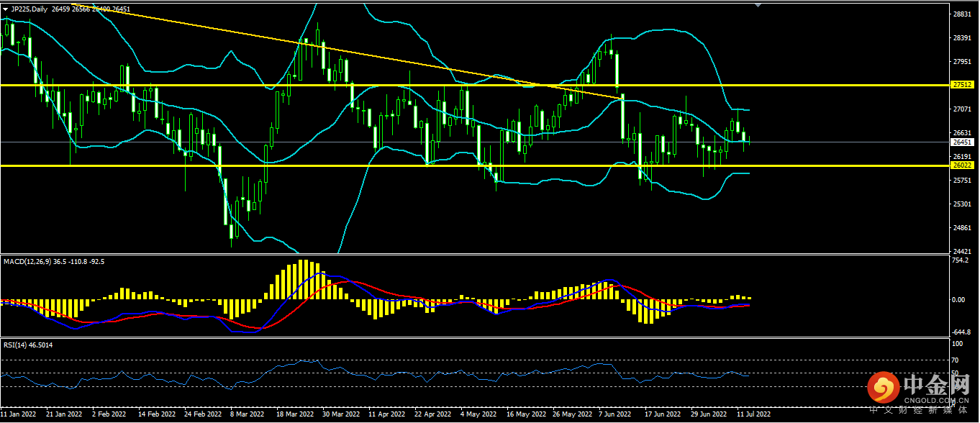Select the yellow 27512 price label
This screenshot has width=980, height=423.
[x=963, y=85]
